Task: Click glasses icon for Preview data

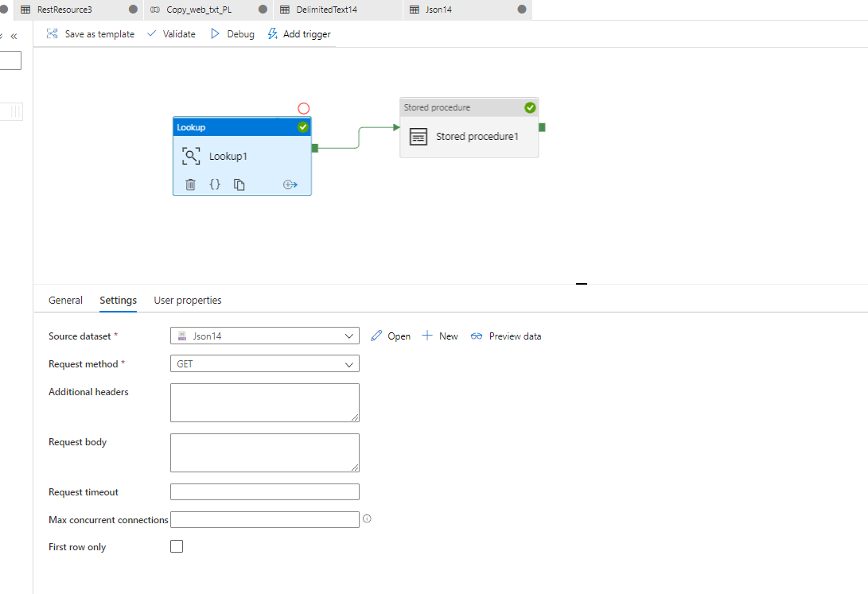Action: (476, 336)
